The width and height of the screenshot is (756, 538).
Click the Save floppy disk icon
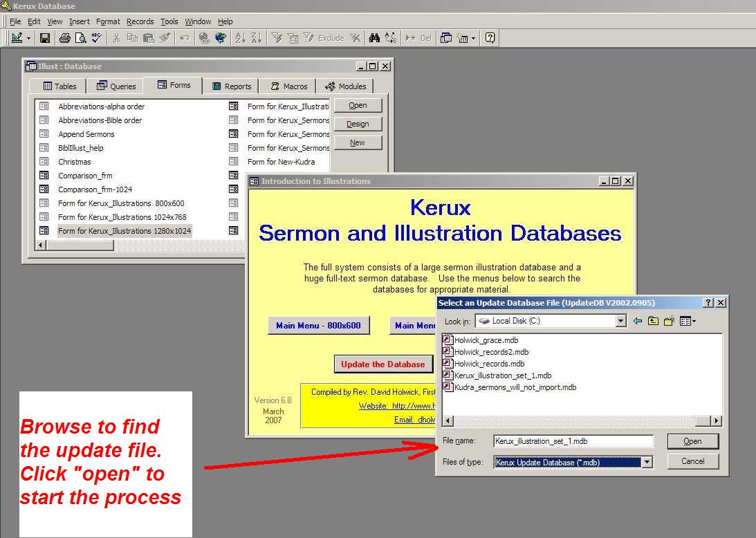45,38
